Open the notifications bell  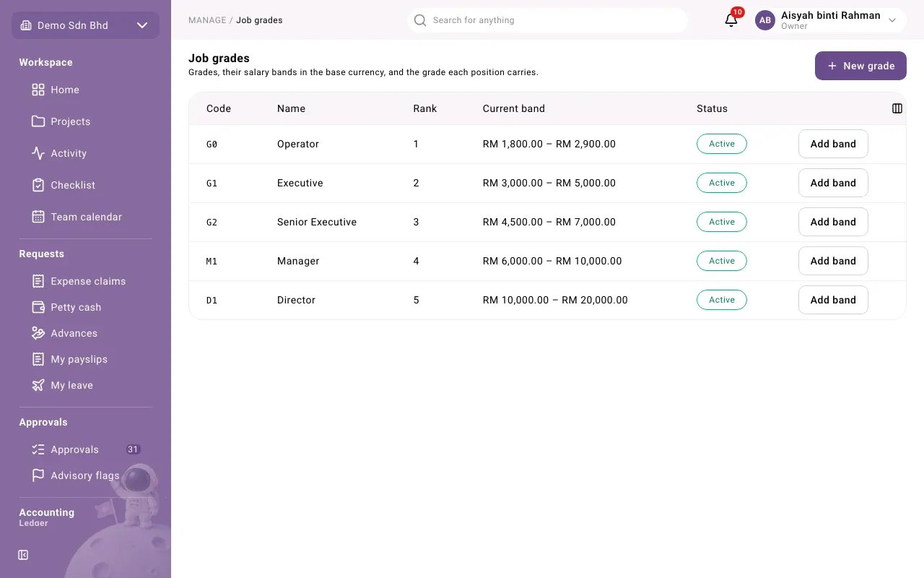coord(731,20)
